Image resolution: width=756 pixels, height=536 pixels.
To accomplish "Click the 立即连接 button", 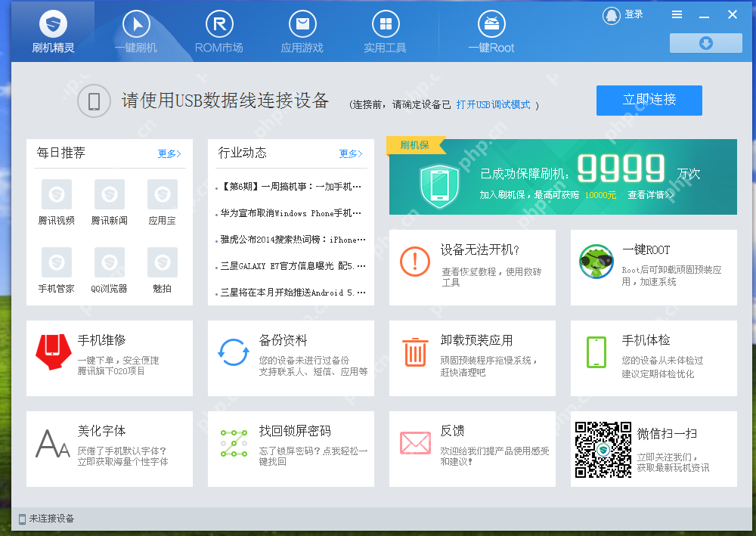I will [649, 100].
